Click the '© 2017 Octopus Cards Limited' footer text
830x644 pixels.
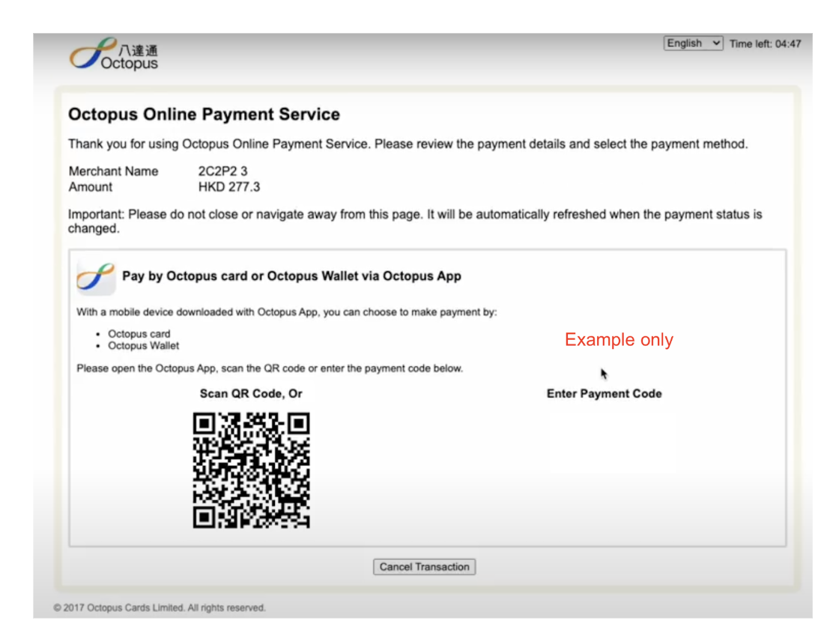(x=160, y=607)
